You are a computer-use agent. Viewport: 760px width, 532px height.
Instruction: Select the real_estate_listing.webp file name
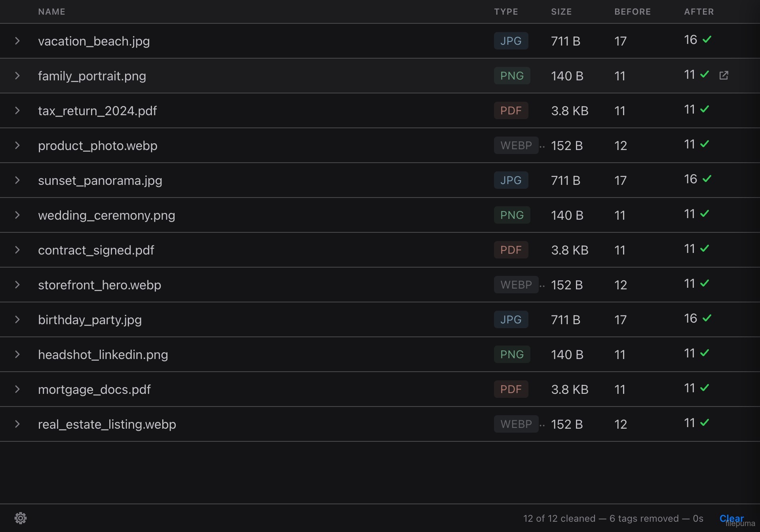pyautogui.click(x=107, y=424)
